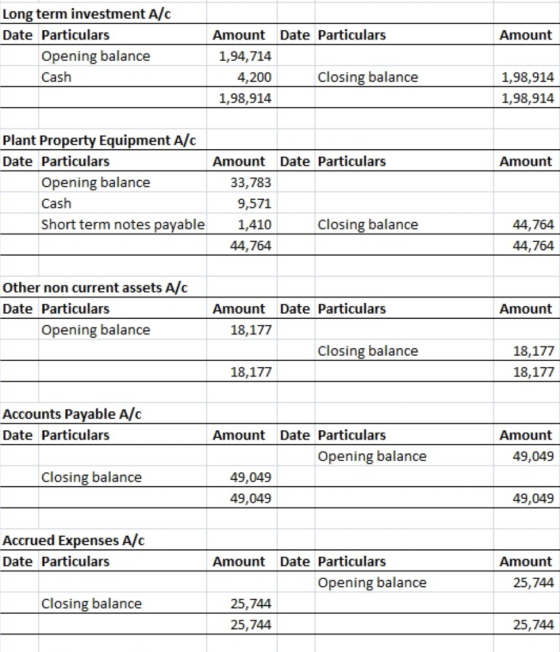Screen dimensions: 560x652
Task: Click Long term investment closing balance 1,98,914
Action: pos(528,77)
